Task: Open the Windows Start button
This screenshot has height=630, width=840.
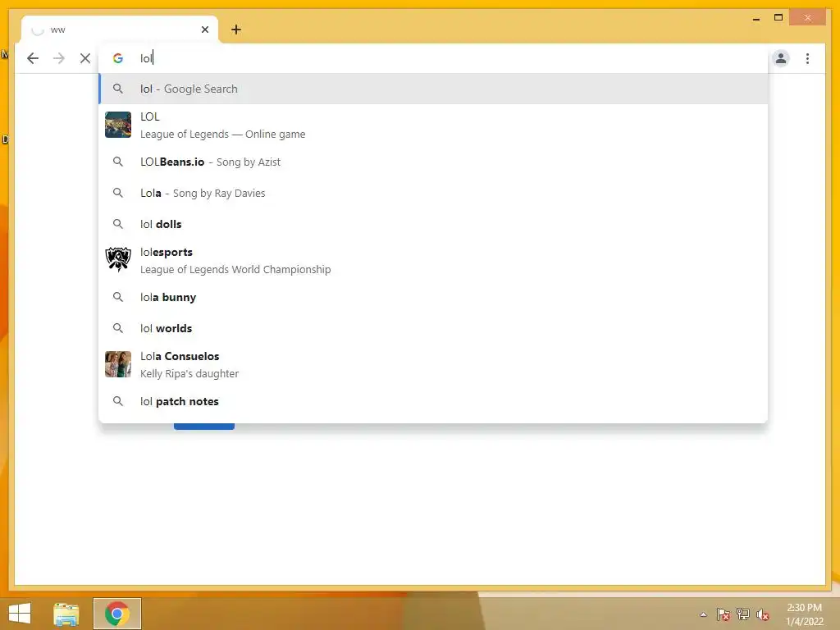Action: coord(20,614)
